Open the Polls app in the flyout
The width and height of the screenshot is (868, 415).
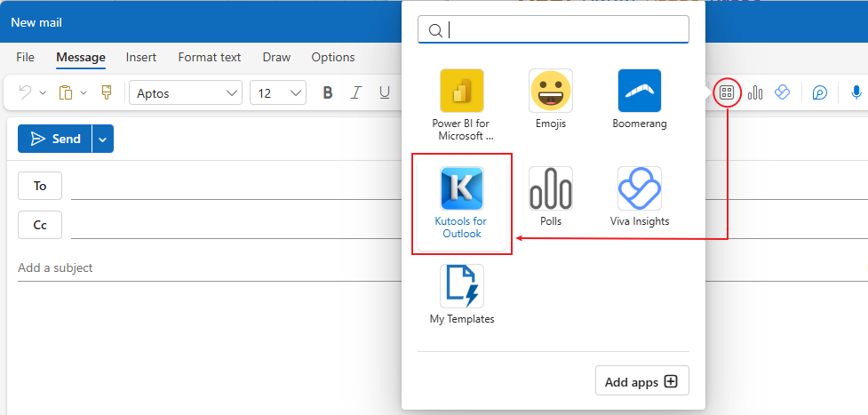(550, 196)
